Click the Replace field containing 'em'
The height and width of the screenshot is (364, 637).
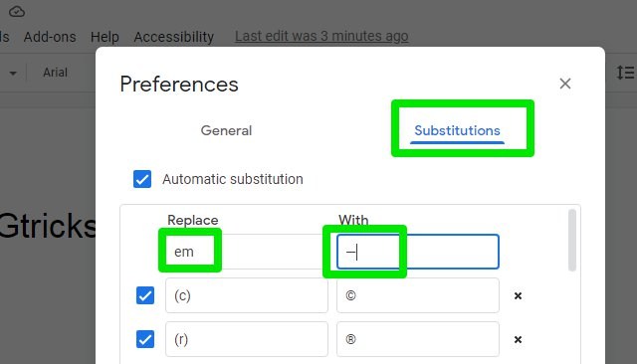[x=247, y=252]
